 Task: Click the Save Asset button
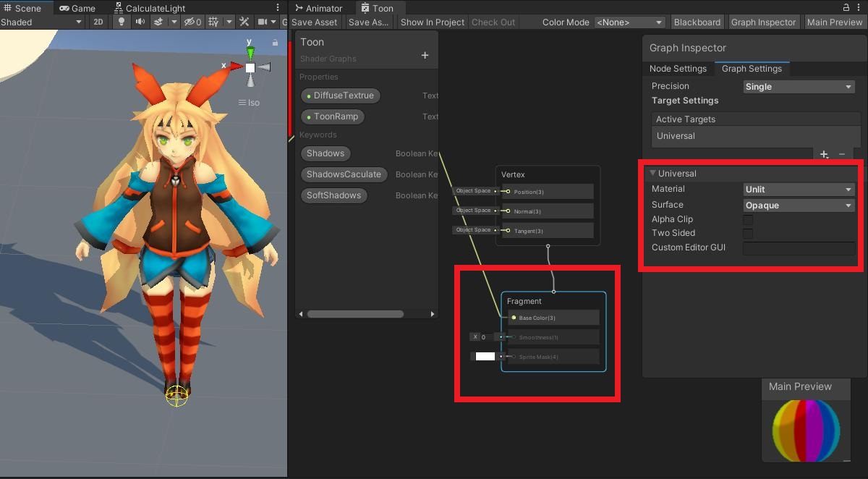point(314,22)
